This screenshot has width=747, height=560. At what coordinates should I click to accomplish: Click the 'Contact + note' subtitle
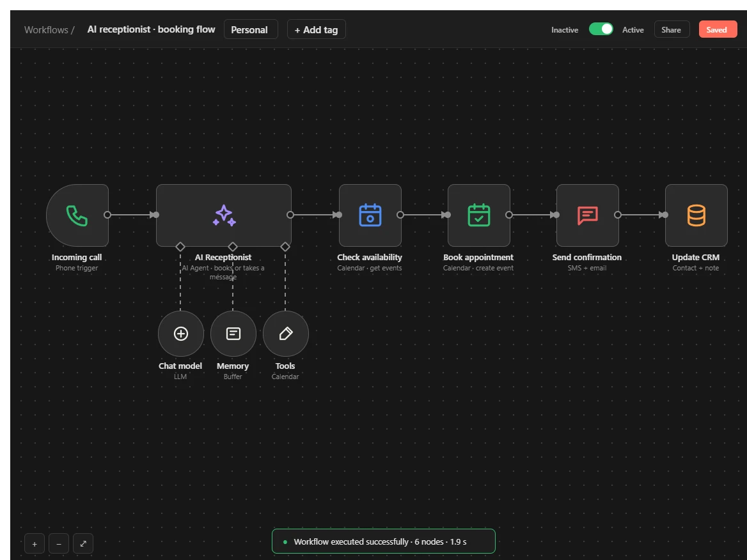696,268
